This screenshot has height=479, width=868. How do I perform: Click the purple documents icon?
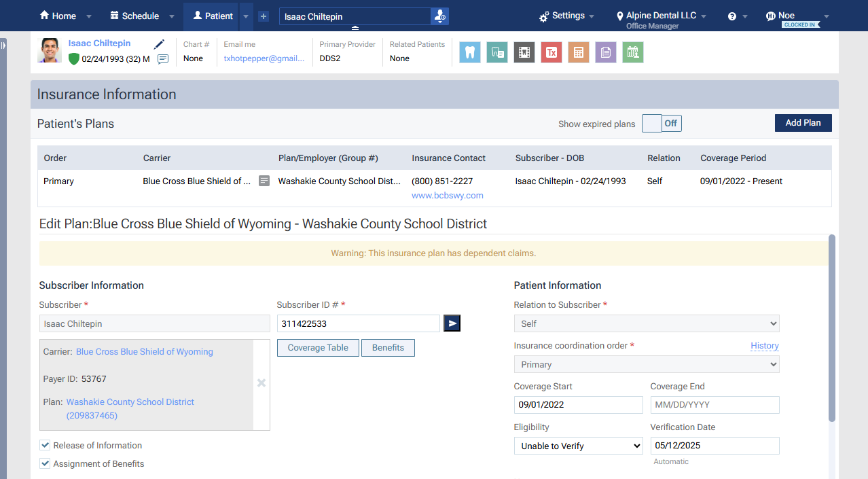coord(605,52)
